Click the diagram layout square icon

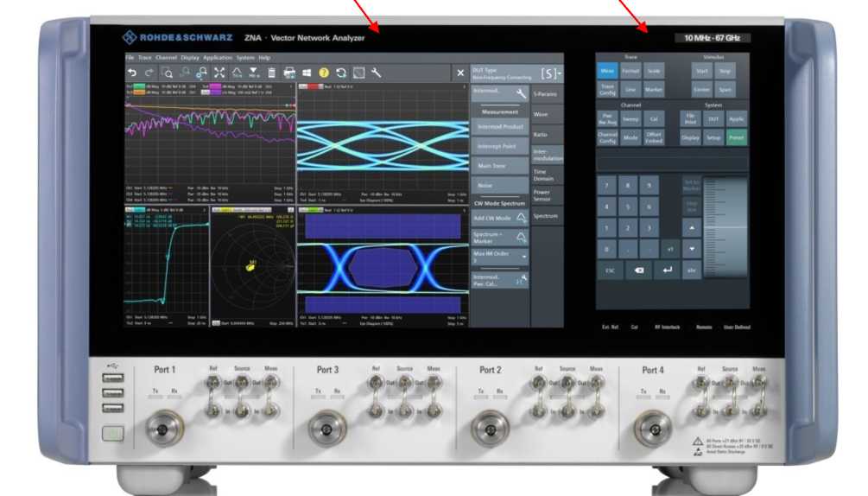click(358, 73)
